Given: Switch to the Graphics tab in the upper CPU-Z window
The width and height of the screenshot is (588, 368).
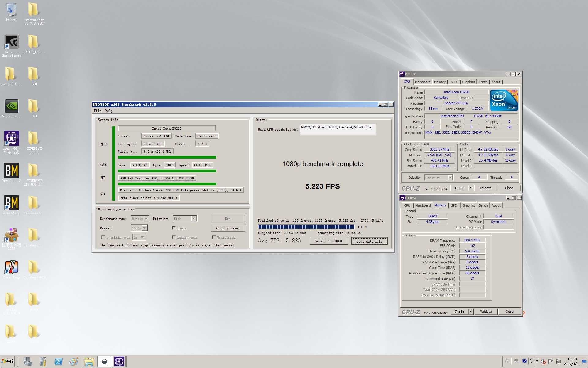Looking at the screenshot, I should (x=468, y=82).
